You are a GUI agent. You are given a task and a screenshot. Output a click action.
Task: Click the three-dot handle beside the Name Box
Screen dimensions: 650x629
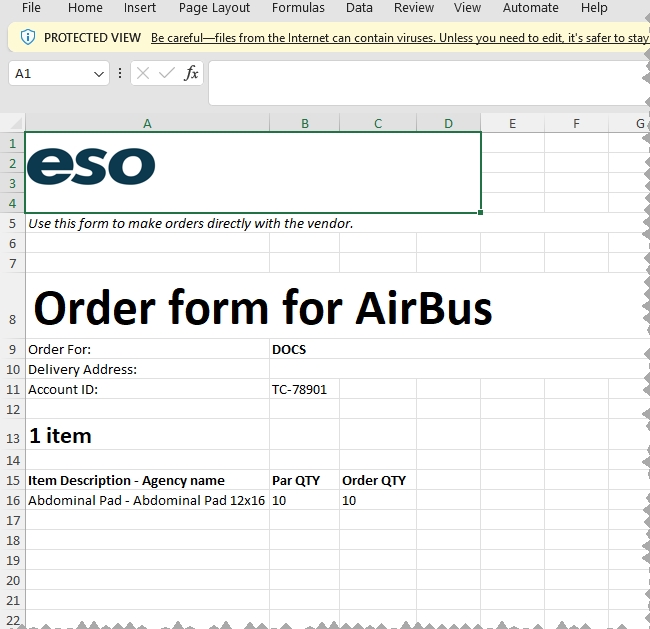[120, 73]
